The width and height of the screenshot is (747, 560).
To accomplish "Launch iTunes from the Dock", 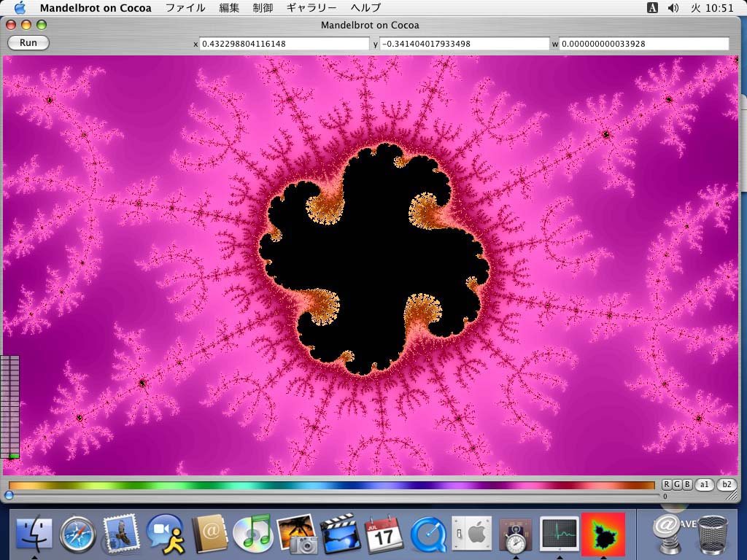I will 253,533.
